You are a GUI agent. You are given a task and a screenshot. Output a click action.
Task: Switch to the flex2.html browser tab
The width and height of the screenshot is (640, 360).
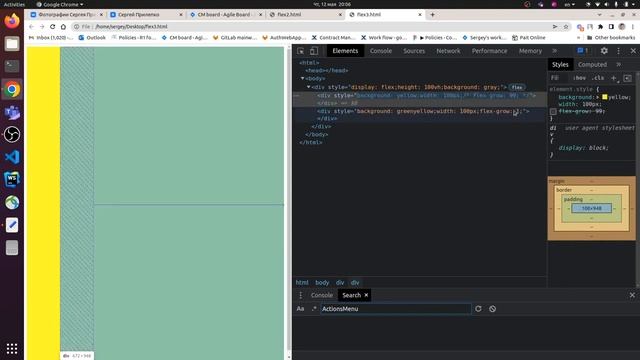(x=305, y=15)
